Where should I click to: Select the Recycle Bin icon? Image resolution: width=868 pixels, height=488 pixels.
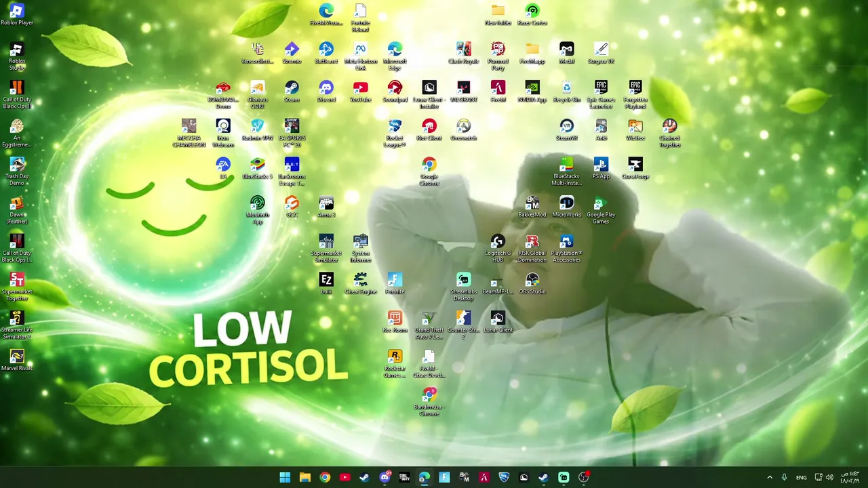click(567, 91)
